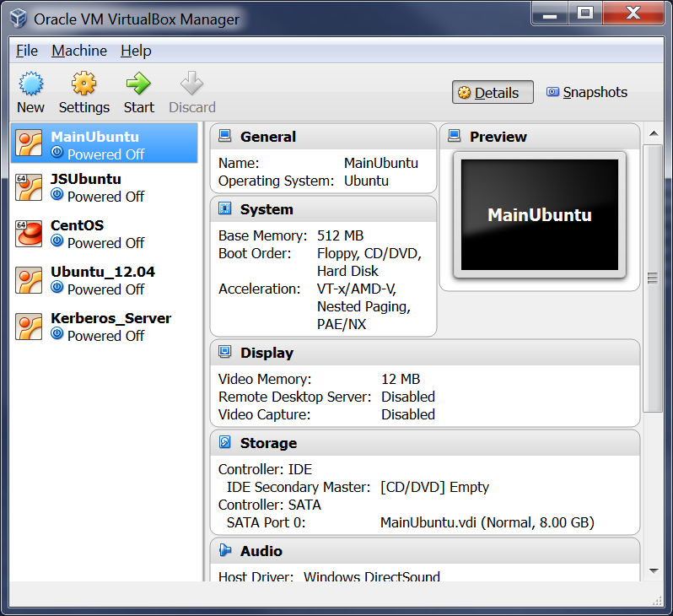Click the vertical scrollbar thumb
The image size is (673, 616).
654,278
